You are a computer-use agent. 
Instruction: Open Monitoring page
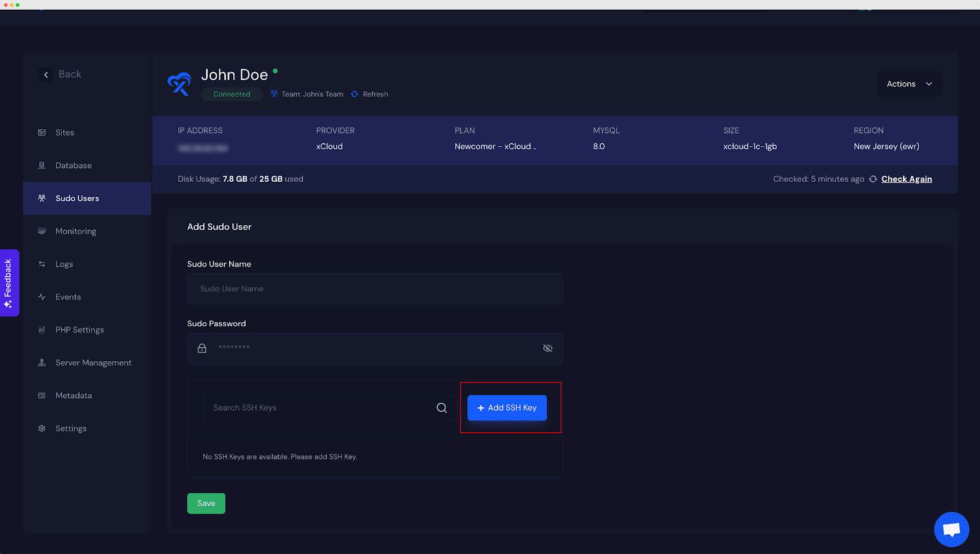click(x=75, y=231)
